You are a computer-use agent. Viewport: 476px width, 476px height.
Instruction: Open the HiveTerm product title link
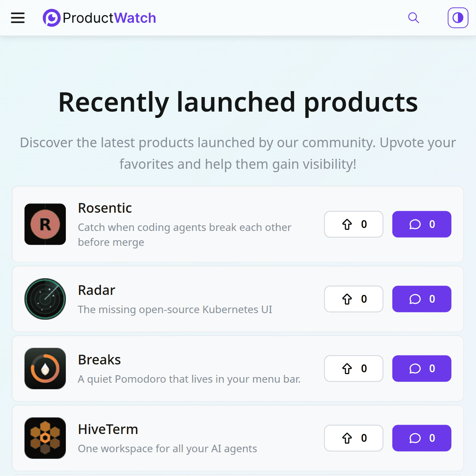click(x=108, y=430)
